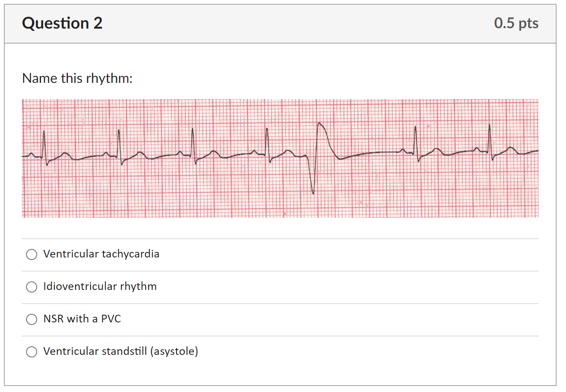The image size is (566, 392).
Task: Select the Ventricular tachycardia radio button
Action: tap(32, 255)
